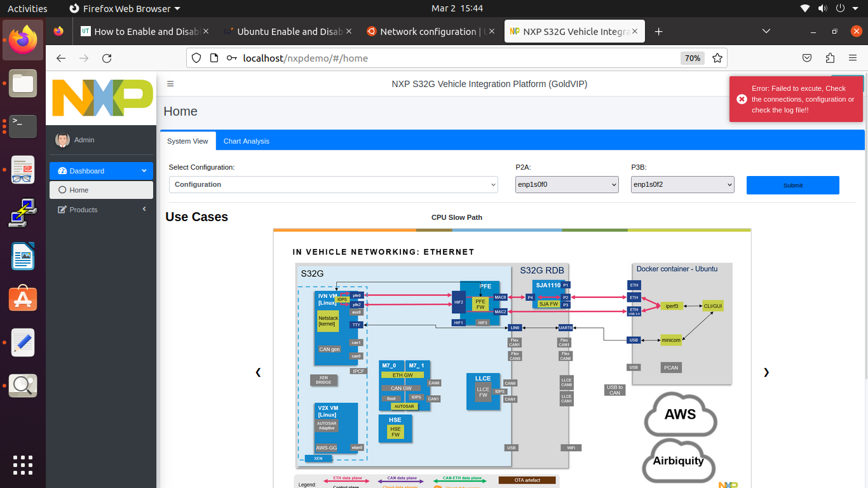Switch to Network configuration browser tab
Image resolution: width=868 pixels, height=488 pixels.
click(431, 32)
